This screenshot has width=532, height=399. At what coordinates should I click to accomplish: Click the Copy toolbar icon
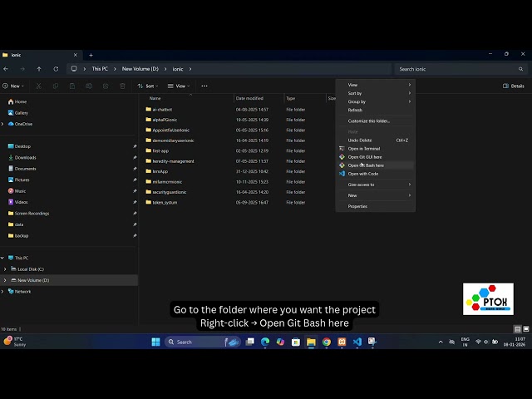56,86
